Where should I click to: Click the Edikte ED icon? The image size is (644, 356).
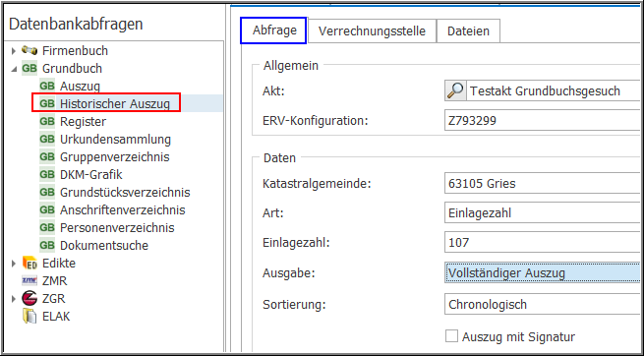tap(29, 263)
